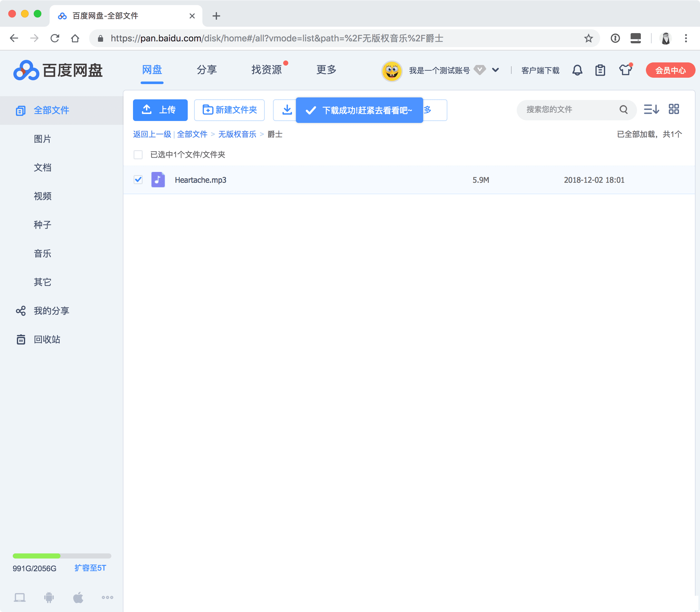Viewport: 700px width, 612px height.
Task: Click the T-shirt skin icon
Action: (x=625, y=70)
